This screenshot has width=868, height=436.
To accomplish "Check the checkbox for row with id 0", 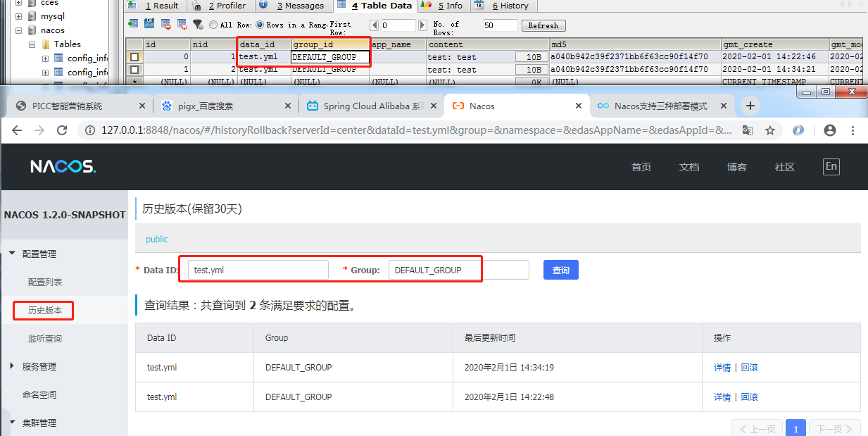I will [x=134, y=57].
